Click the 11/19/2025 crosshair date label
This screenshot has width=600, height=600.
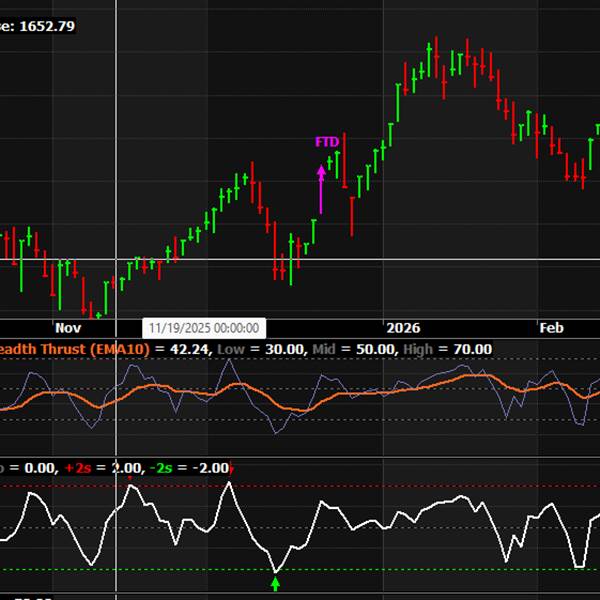point(204,328)
